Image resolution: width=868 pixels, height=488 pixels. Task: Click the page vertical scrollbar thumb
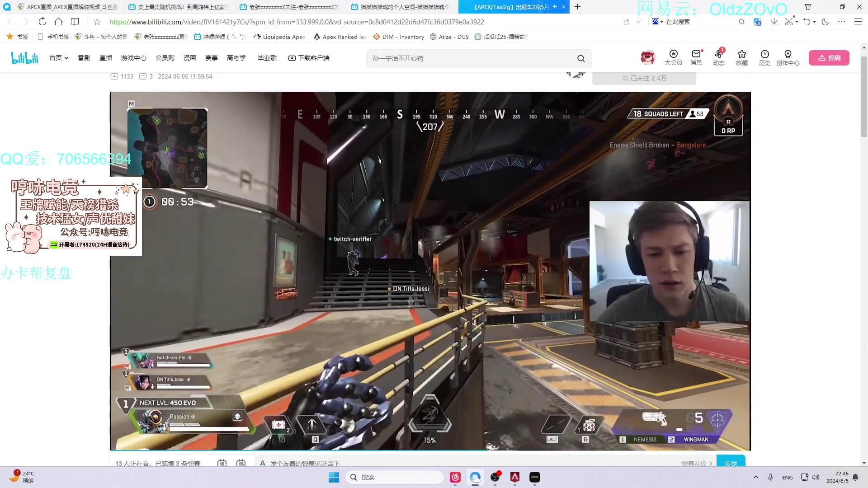point(864,97)
